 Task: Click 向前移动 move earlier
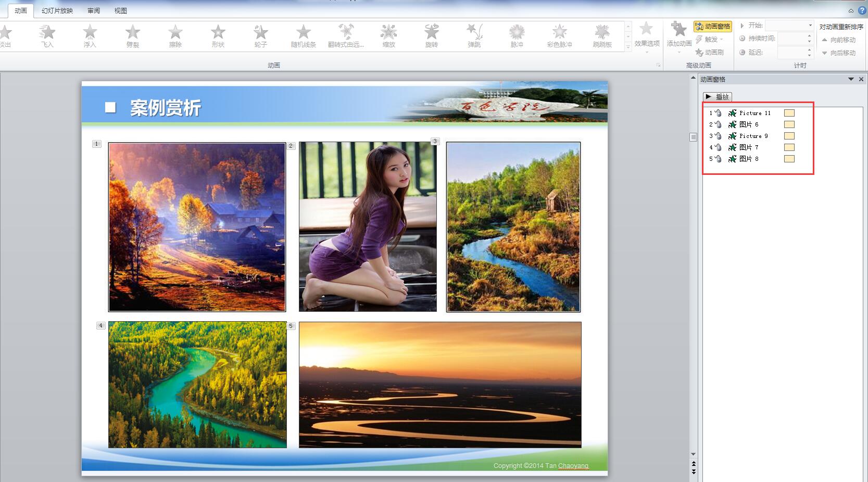[839, 40]
